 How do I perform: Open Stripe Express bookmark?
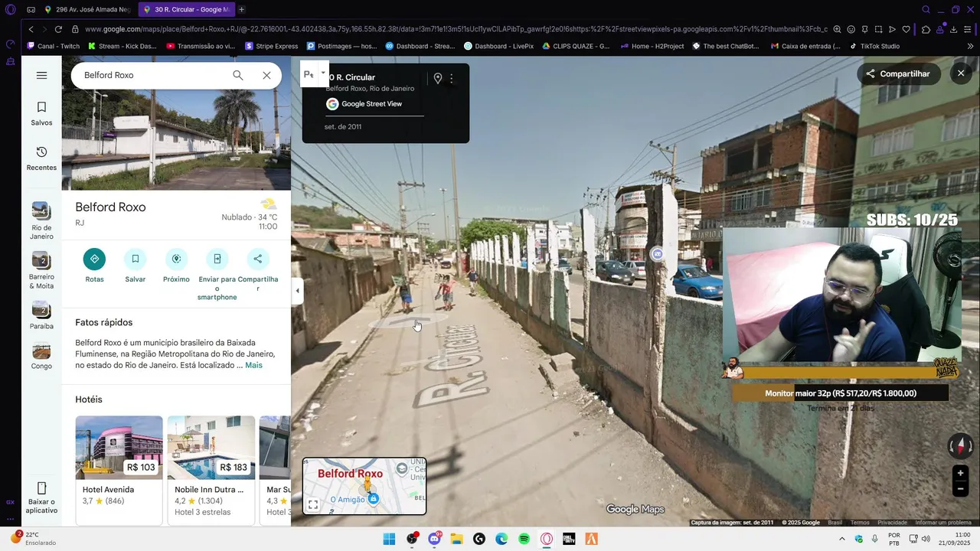[x=272, y=46]
